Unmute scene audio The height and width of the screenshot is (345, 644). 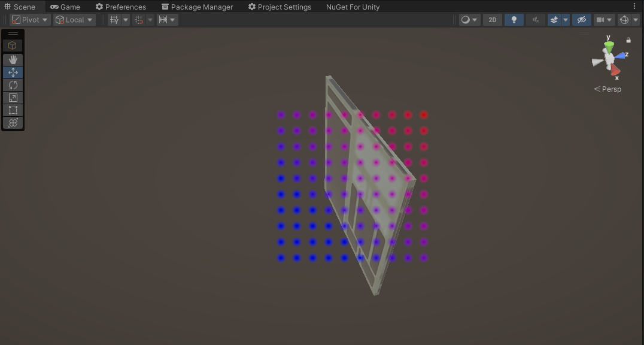pyautogui.click(x=535, y=20)
